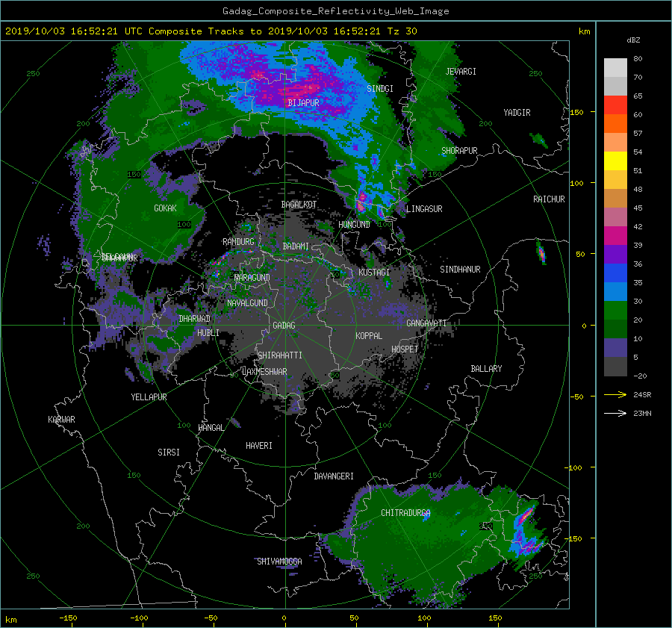The image size is (672, 628).
Task: Click the 80 dBZ light gray swatch
Action: [615, 68]
